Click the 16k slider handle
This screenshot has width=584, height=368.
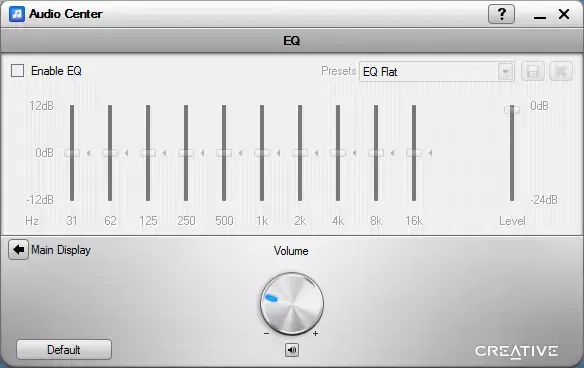coord(414,153)
